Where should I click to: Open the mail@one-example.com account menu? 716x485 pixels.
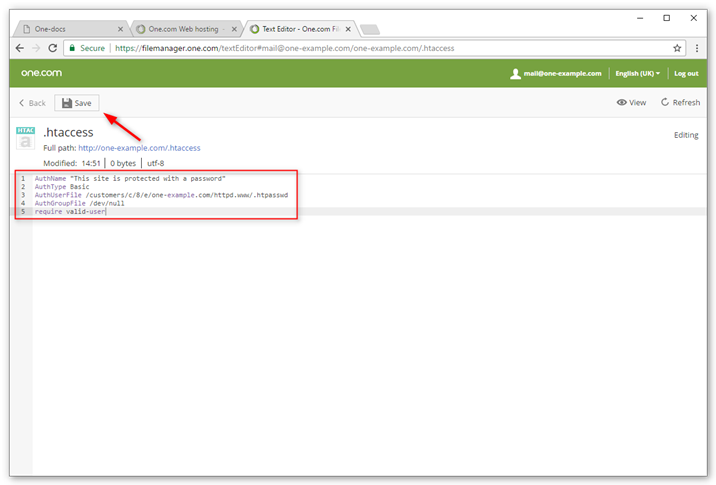tap(556, 74)
